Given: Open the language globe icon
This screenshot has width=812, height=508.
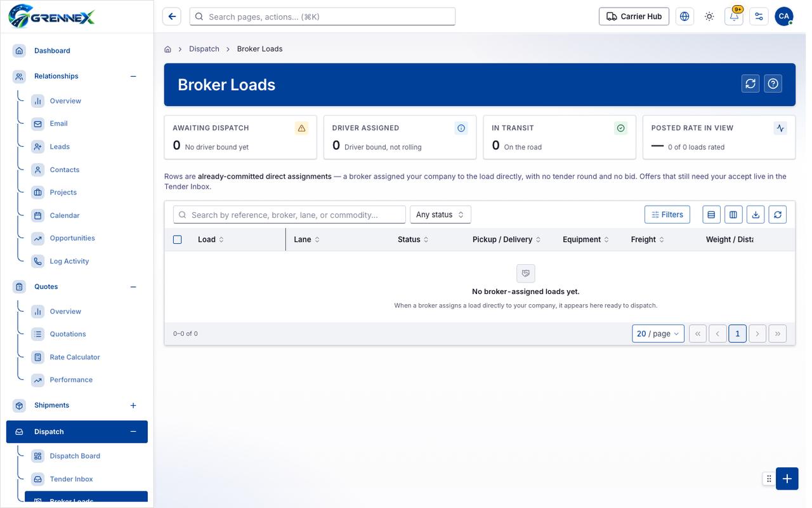Looking at the screenshot, I should coord(684,17).
